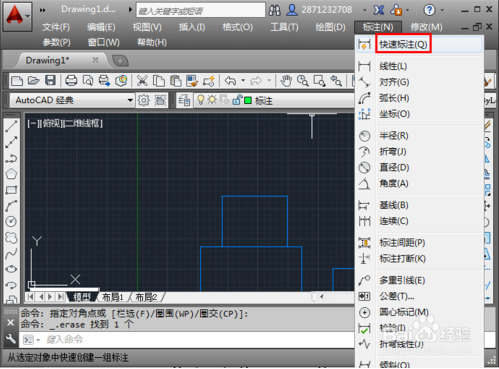
Task: Toggle the layer lock icon
Action: click(237, 100)
